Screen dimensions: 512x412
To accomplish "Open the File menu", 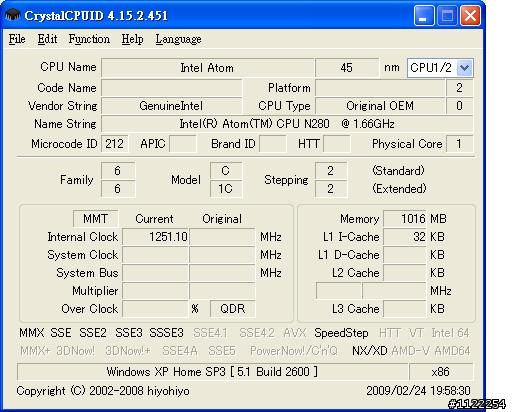I will pos(17,39).
